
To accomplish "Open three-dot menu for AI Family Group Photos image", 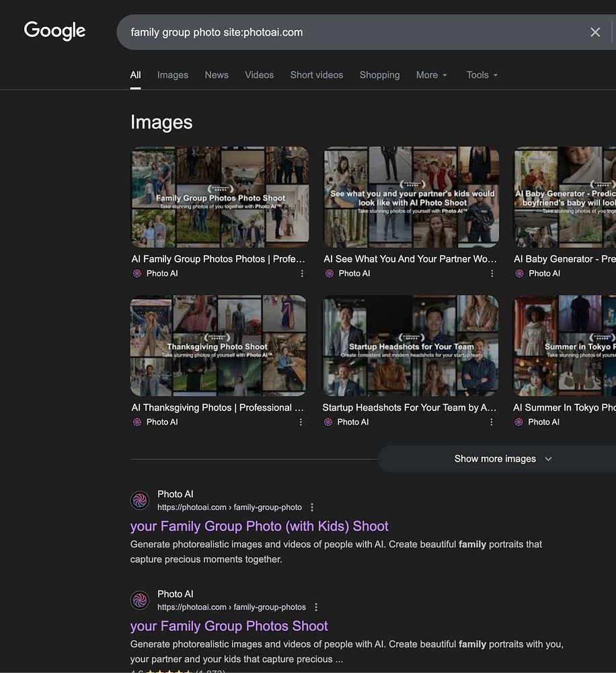I will (302, 273).
